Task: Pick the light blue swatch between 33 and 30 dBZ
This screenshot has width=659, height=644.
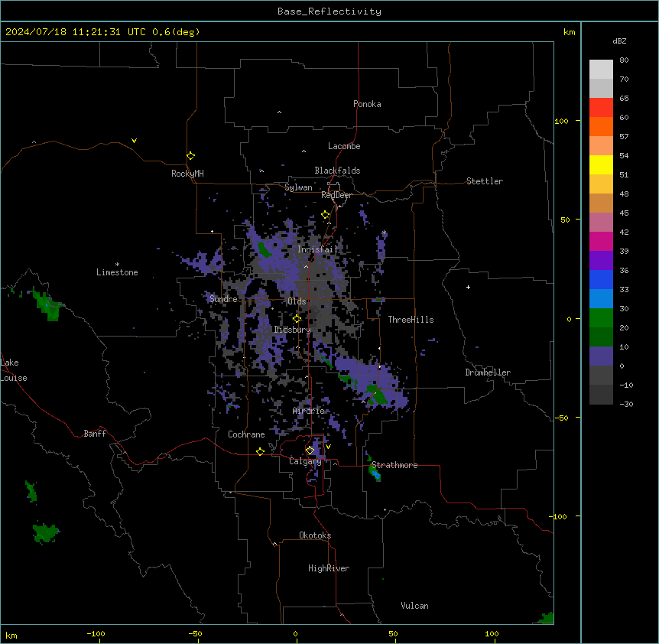Action: [601, 298]
